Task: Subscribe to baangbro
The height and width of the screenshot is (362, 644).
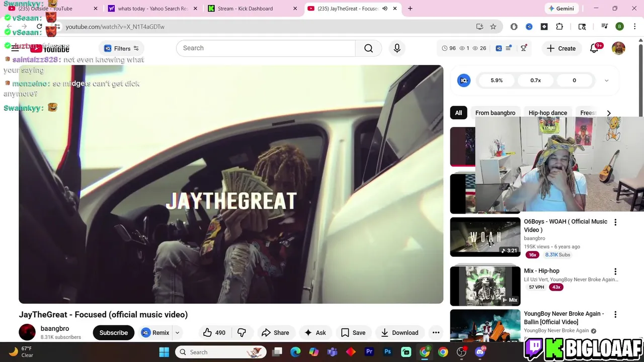Action: (113, 332)
